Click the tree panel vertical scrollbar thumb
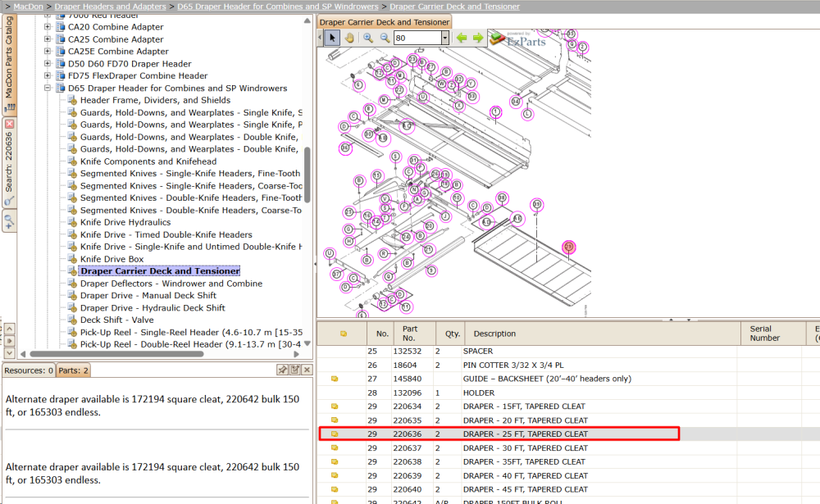The image size is (820, 504). coord(307,175)
